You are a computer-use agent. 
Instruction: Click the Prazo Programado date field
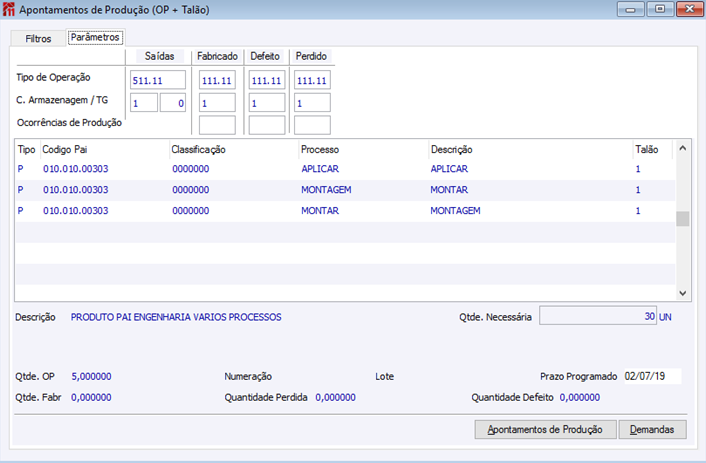tap(652, 376)
